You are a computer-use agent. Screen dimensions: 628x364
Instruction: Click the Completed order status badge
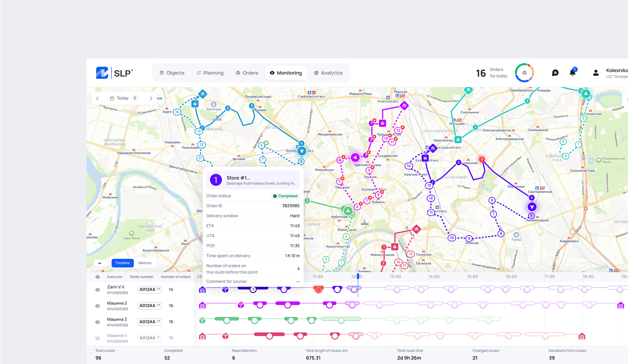(285, 196)
